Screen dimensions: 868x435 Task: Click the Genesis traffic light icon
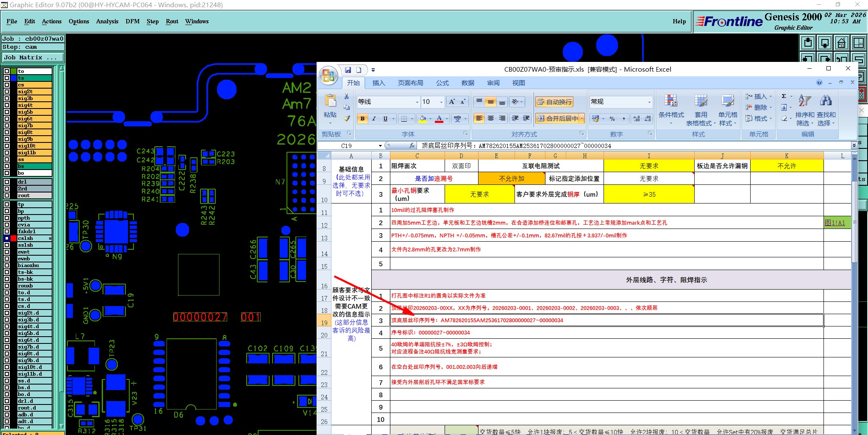862,94
